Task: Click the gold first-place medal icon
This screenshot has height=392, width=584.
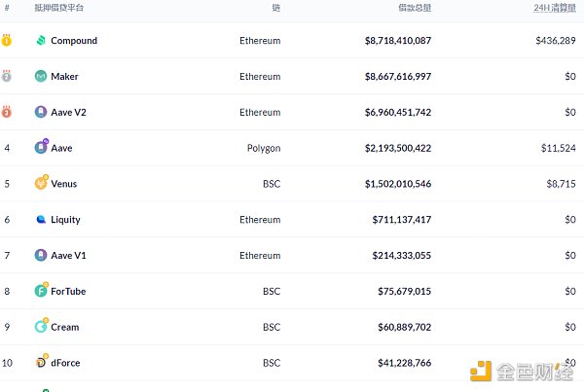Action: point(7,41)
